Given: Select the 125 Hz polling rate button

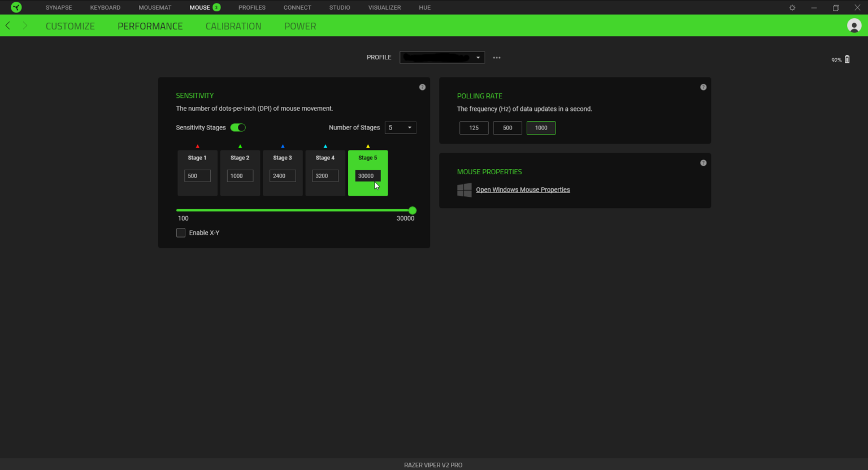Looking at the screenshot, I should (x=474, y=128).
